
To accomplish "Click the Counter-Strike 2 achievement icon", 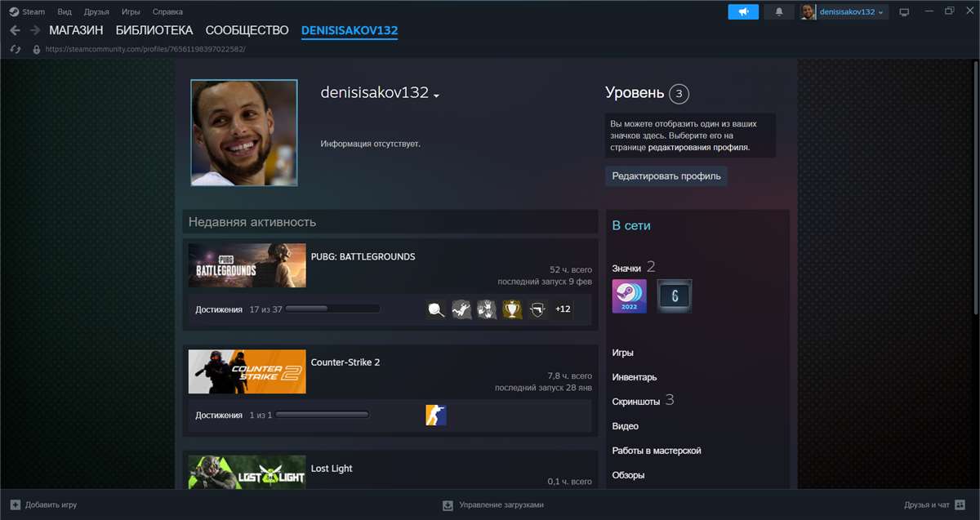I will pos(436,416).
